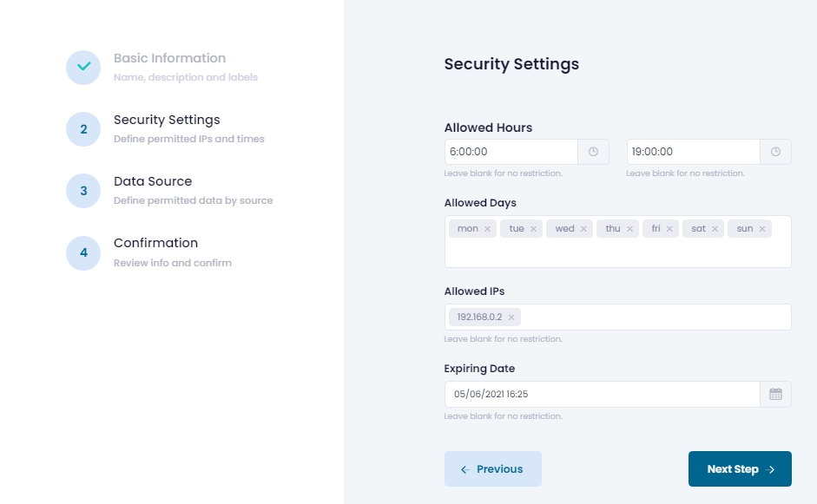This screenshot has width=817, height=504.
Task: Click into the Expiring Date text field
Action: coord(603,394)
